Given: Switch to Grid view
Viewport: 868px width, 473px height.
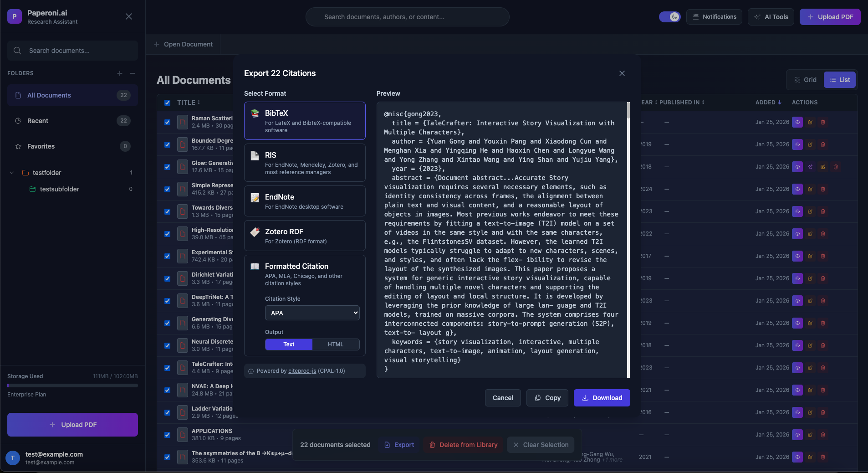Looking at the screenshot, I should (804, 79).
